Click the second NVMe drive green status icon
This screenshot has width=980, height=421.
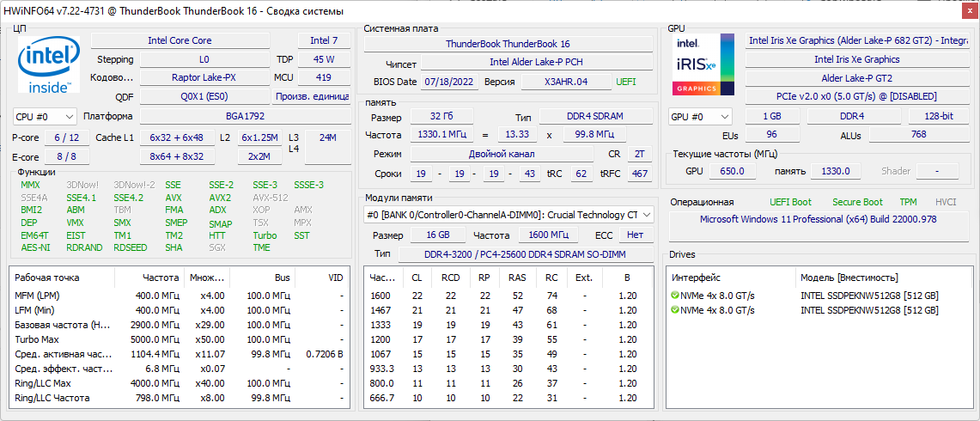675,310
